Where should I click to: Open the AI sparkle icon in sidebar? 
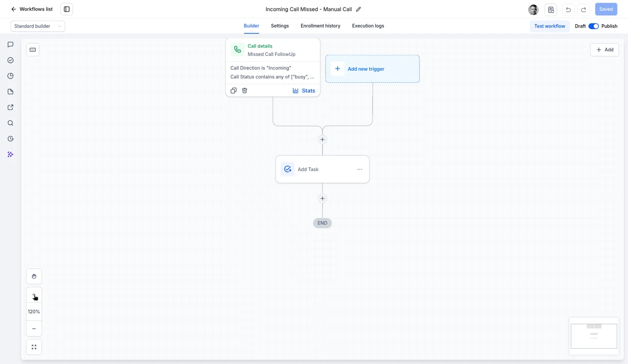[10, 155]
